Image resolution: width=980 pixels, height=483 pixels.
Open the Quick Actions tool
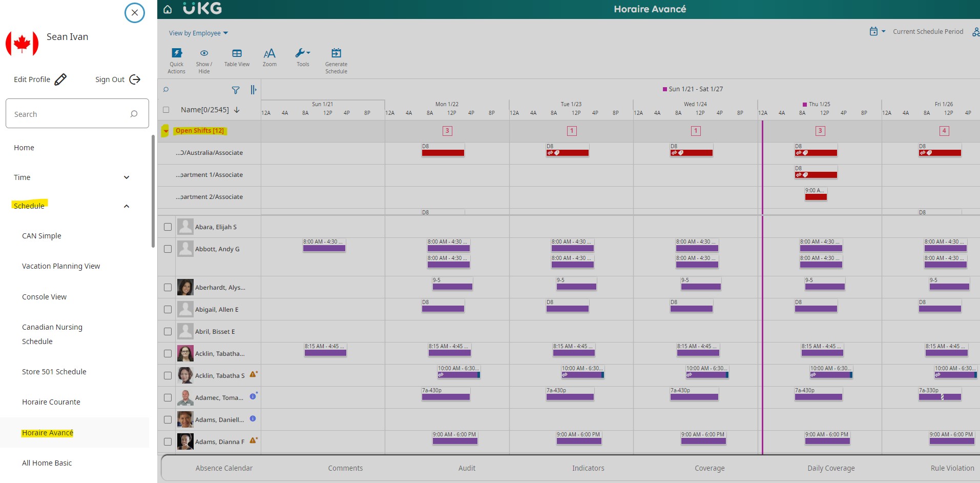pos(176,54)
